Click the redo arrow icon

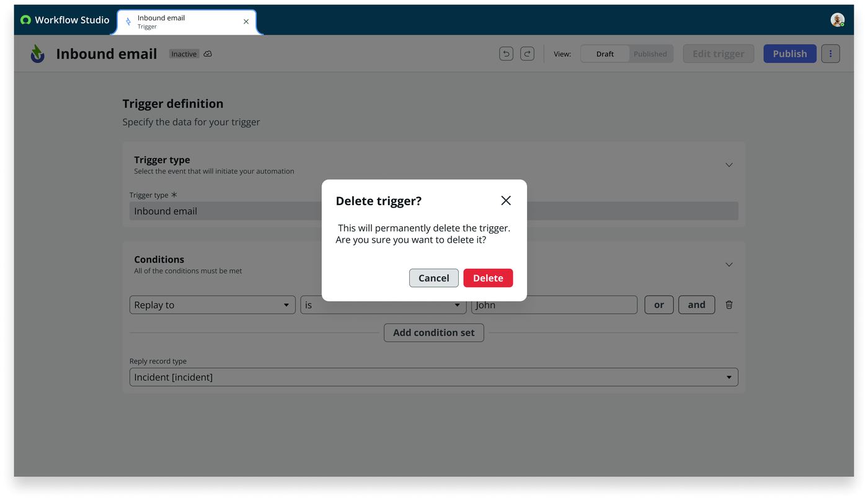(x=527, y=54)
